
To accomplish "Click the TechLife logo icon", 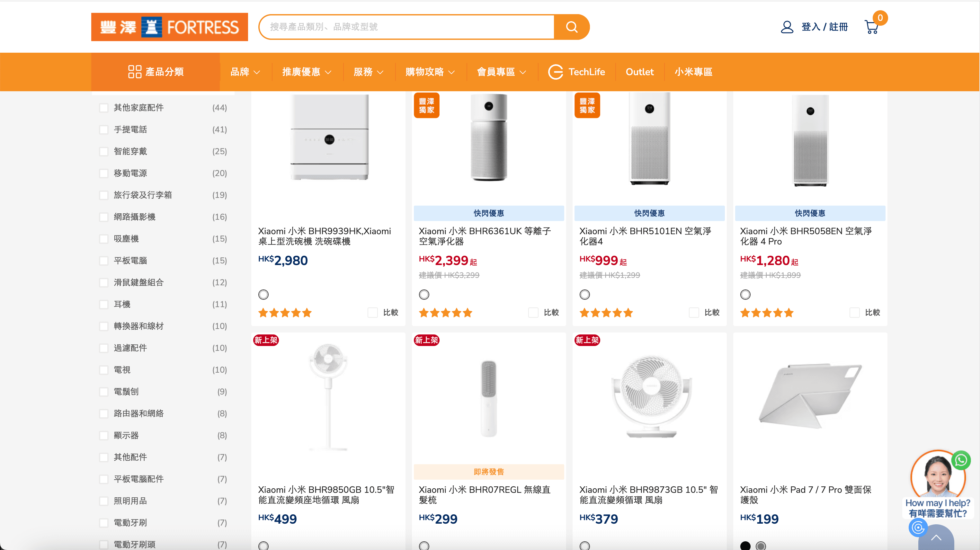I will coord(556,72).
